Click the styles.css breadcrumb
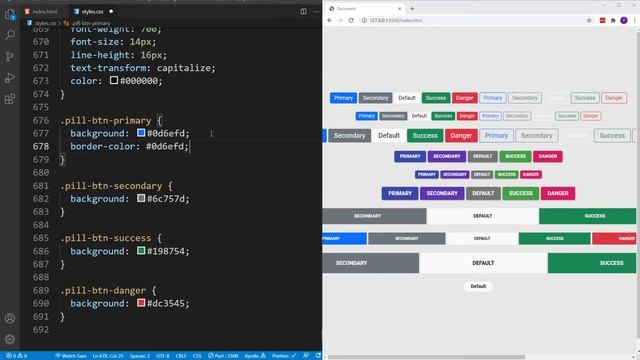The height and width of the screenshot is (360, 640). click(x=45, y=23)
